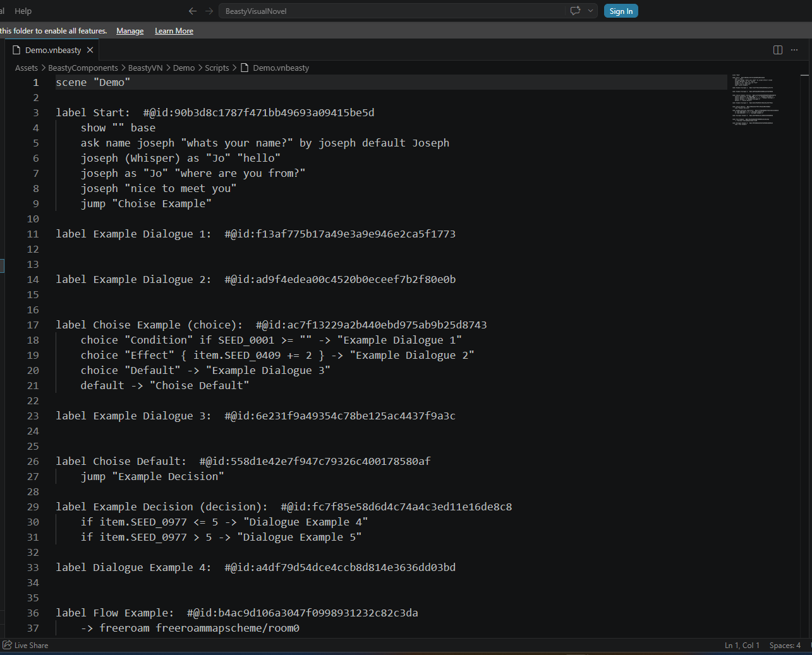The width and height of the screenshot is (812, 655).
Task: Select Scripts in the breadcrumb
Action: coord(217,68)
